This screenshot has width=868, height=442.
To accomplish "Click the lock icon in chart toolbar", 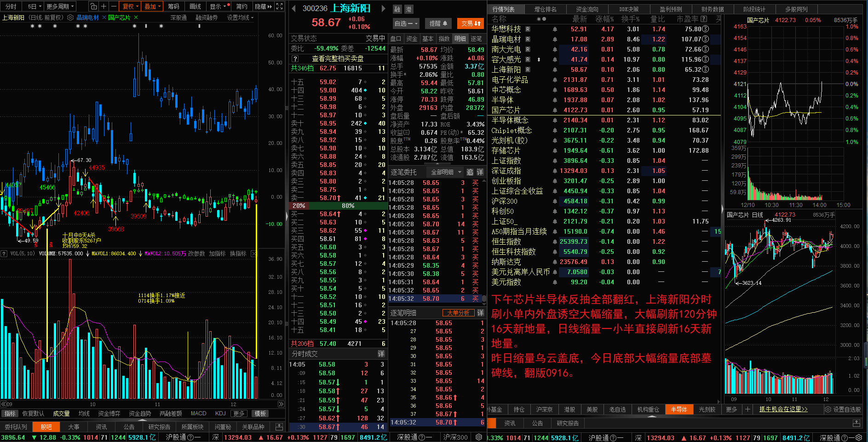I will 93,6.
